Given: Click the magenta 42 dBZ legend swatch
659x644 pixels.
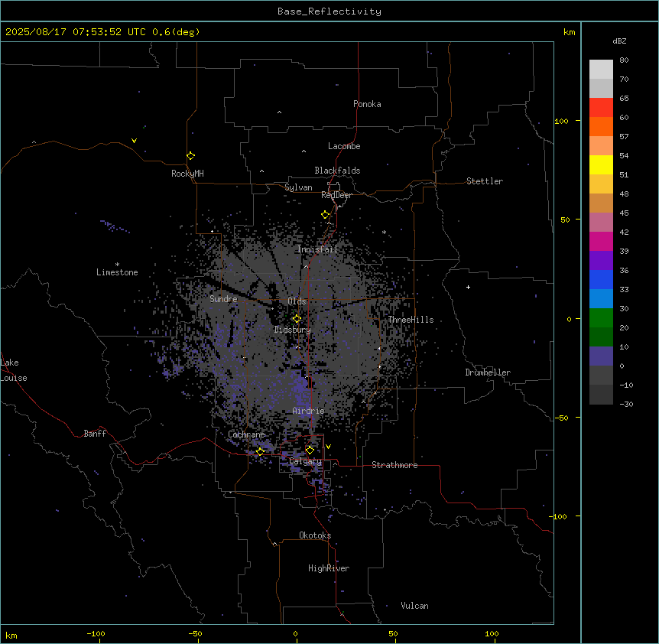Looking at the screenshot, I should (601, 241).
